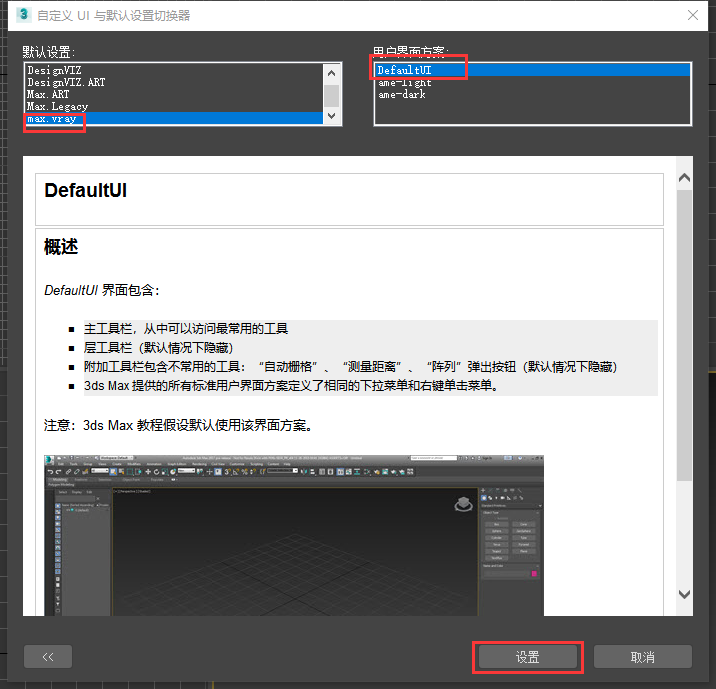Click the 主工具栏 bullet line
The image size is (716, 689).
[186, 329]
